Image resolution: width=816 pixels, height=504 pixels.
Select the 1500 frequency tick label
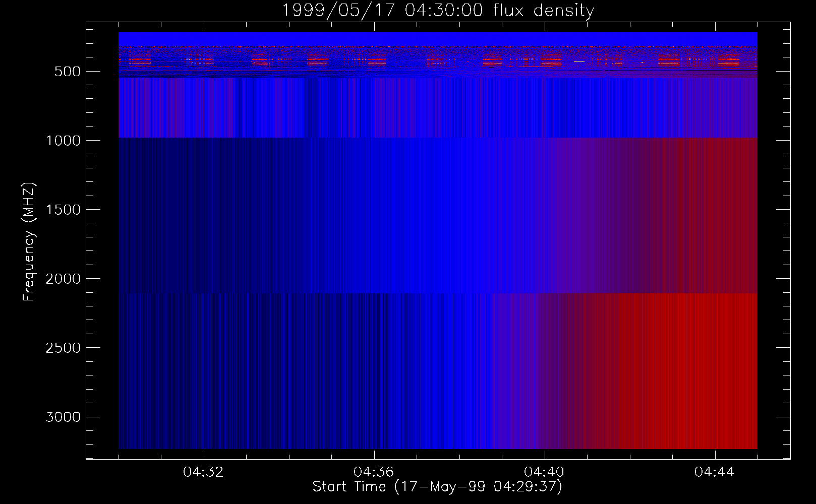[x=63, y=210]
